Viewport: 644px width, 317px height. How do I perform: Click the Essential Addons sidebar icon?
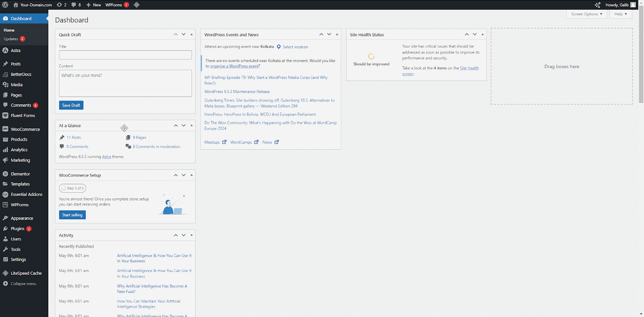click(5, 194)
